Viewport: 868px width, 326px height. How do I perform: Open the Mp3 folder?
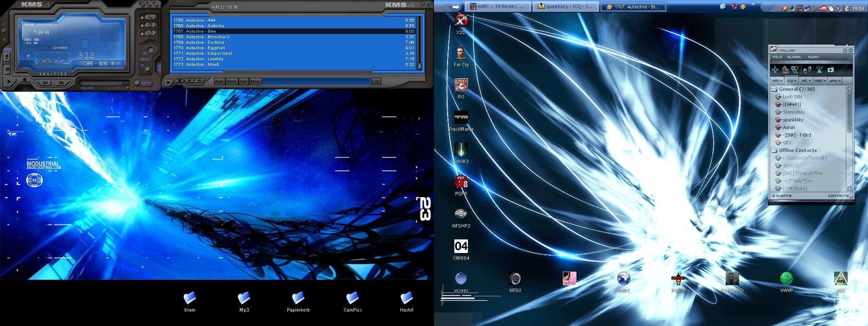click(x=244, y=302)
